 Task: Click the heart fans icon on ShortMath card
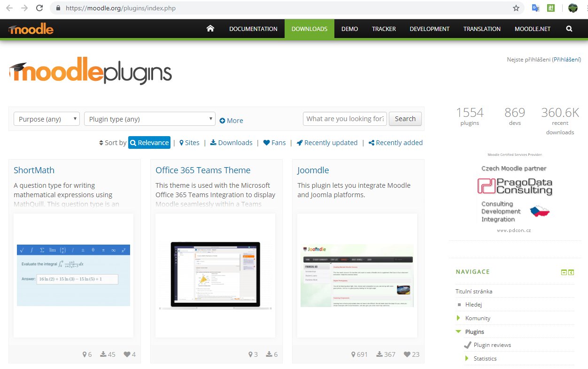click(127, 354)
